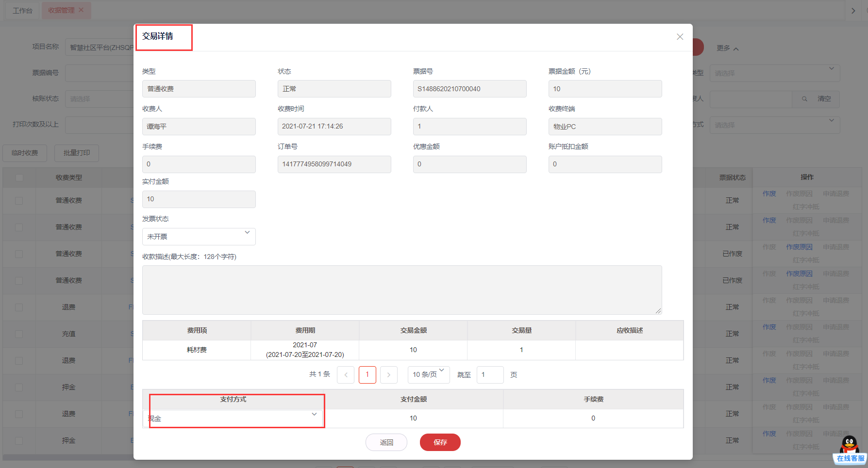The image size is (868, 468).
Task: Click the 票据号 field S1488620210700040
Action: [470, 89]
